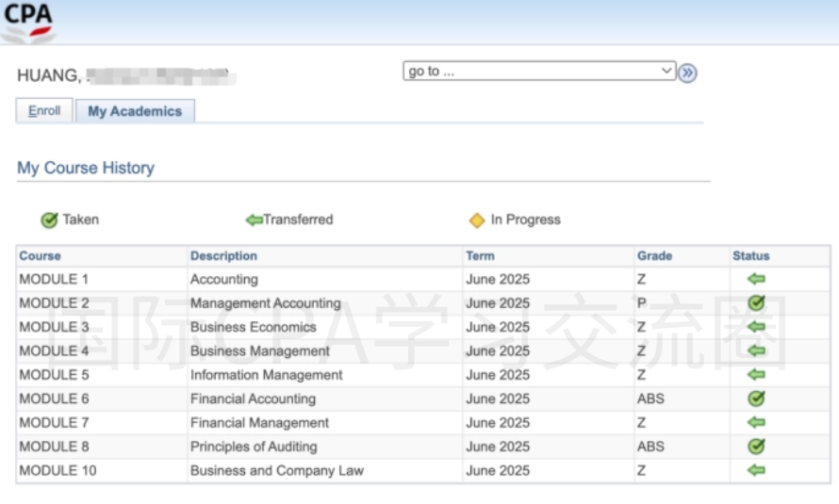839x504 pixels.
Task: Click the 'Financial Accounting' description
Action: pyautogui.click(x=253, y=398)
